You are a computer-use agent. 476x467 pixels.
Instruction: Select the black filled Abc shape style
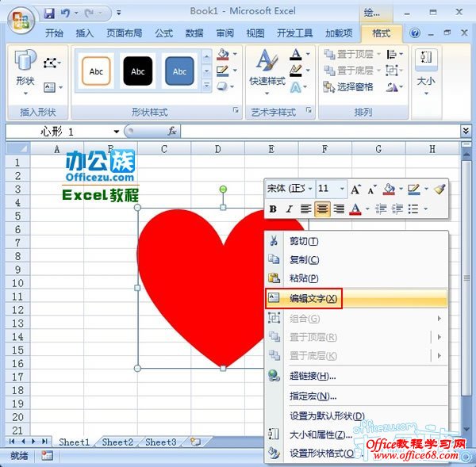(x=137, y=71)
